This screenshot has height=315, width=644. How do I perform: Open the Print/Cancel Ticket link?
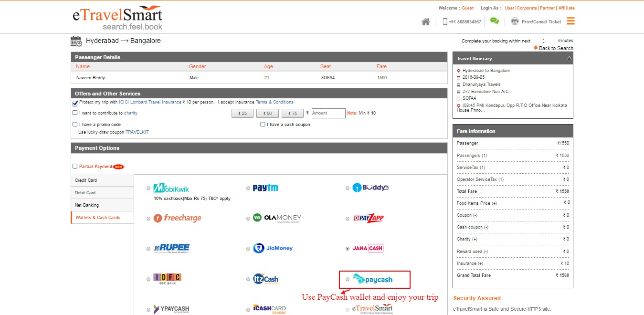[541, 22]
